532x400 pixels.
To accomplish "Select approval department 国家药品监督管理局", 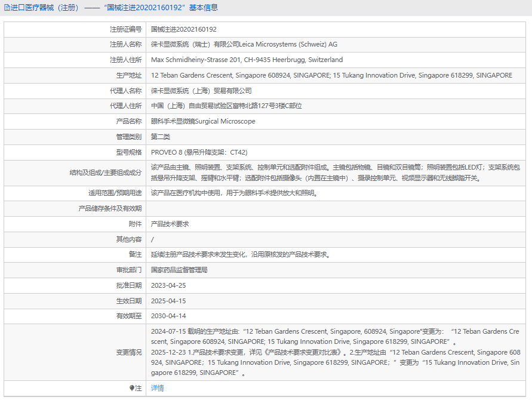I will (x=179, y=270).
